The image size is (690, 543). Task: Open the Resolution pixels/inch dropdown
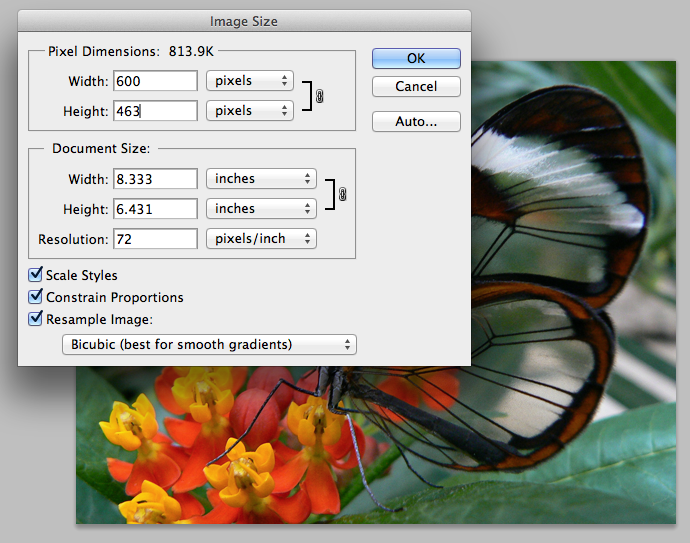click(260, 239)
